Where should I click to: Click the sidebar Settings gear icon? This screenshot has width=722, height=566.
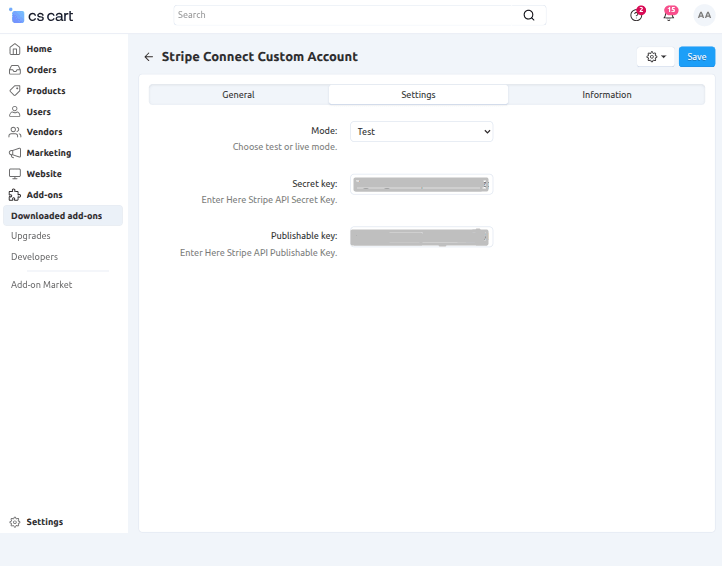coord(15,522)
